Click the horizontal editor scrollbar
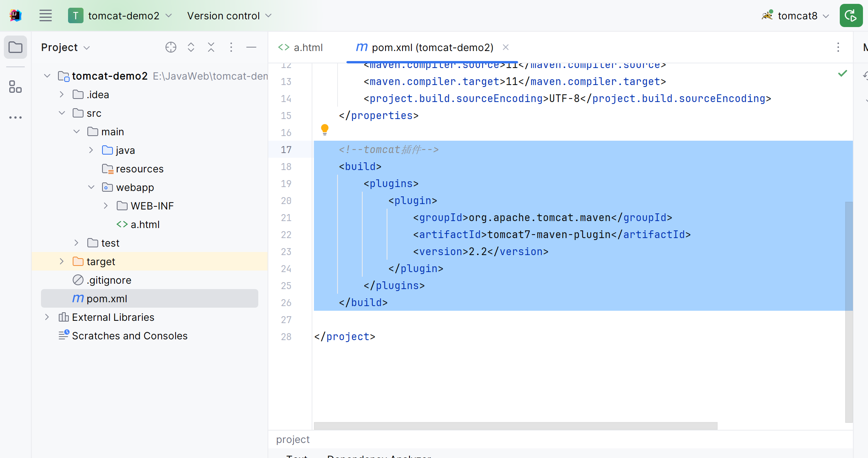The image size is (868, 458). (515, 426)
